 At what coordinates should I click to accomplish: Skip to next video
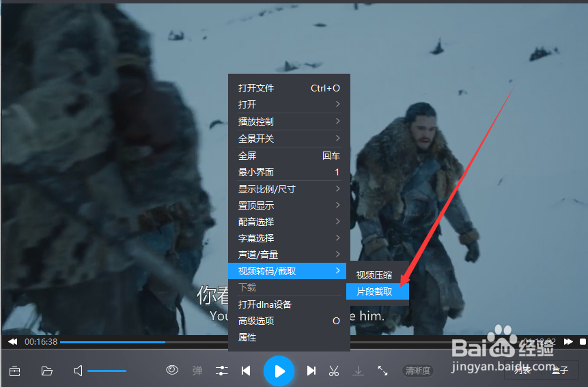311,371
